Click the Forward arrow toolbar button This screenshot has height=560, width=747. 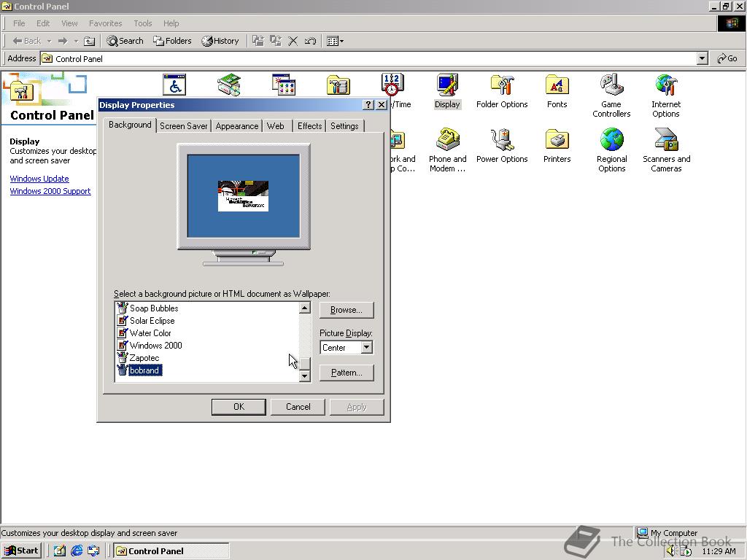(x=63, y=41)
